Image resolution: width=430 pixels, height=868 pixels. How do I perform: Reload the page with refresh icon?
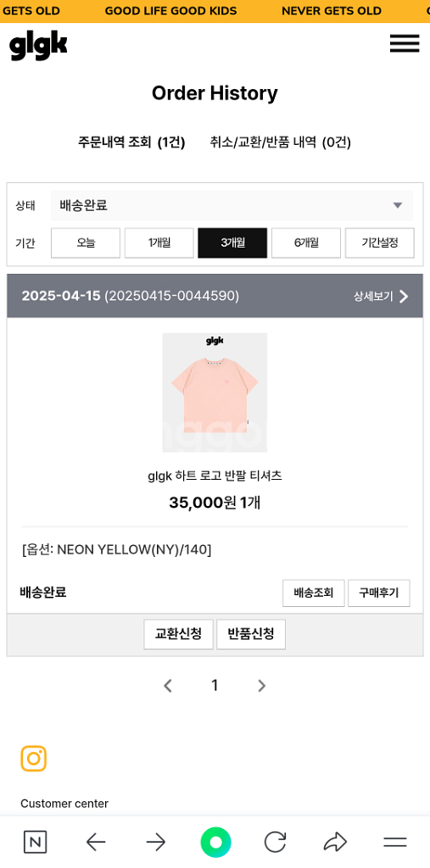[276, 843]
